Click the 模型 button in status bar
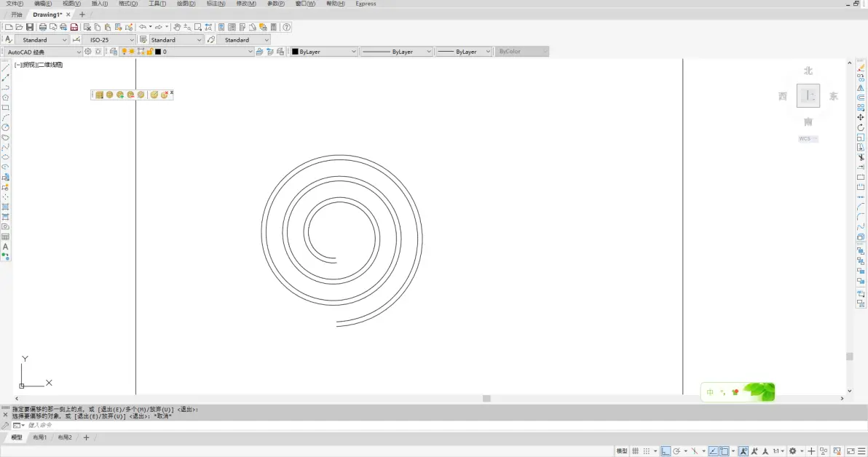Viewport: 868px width, 457px height. coord(622,451)
